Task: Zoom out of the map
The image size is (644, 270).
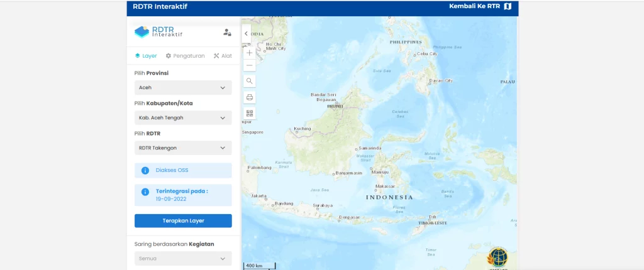Action: (249, 65)
